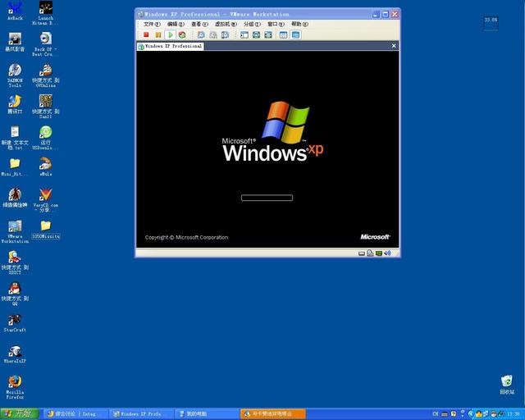Viewport: 525px width, 420px height.
Task: Close the Windows XP Professional VM tab
Action: coord(394,46)
